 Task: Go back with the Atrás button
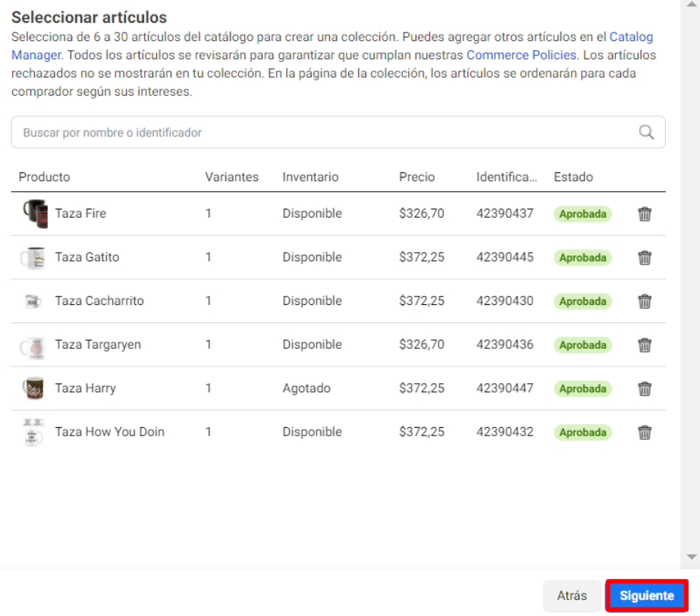click(x=571, y=596)
